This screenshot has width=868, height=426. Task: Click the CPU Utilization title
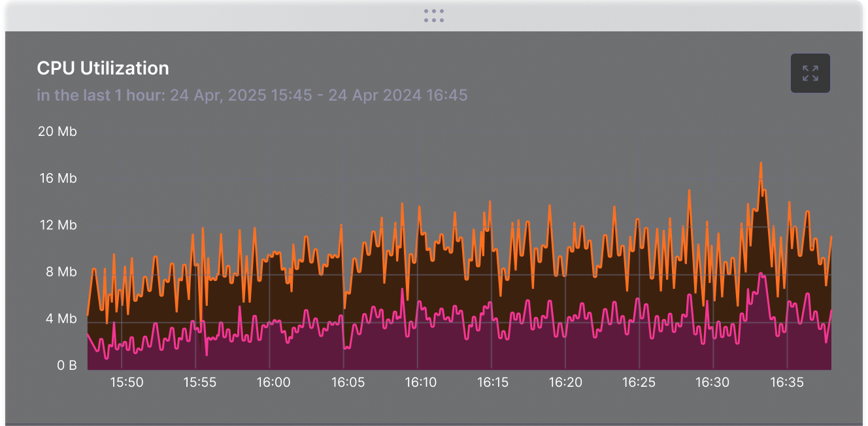pos(103,68)
